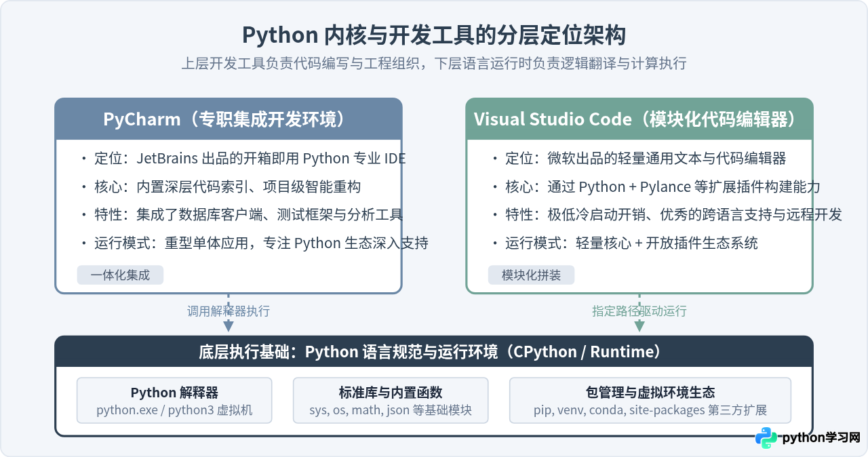This screenshot has width=868, height=457.
Task: Click the "模块化拼装" tag
Action: coord(531,275)
